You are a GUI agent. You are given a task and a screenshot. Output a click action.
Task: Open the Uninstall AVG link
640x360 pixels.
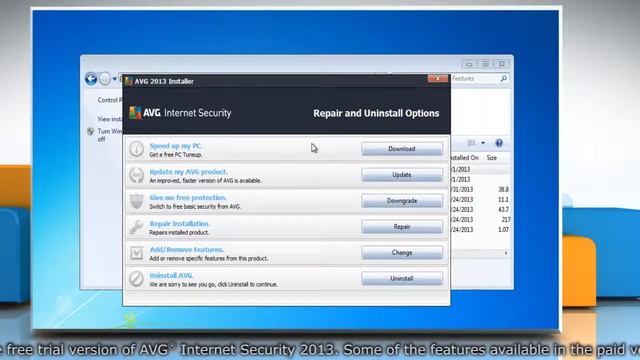(171, 276)
